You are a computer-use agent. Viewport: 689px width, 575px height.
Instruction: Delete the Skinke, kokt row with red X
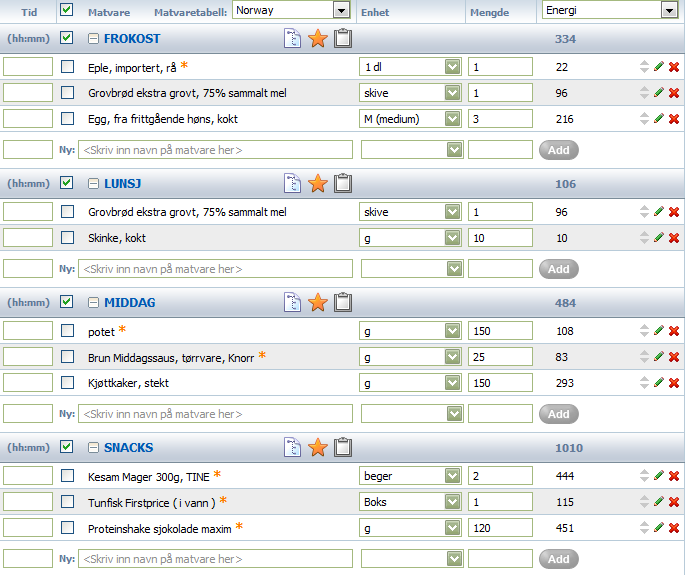click(x=674, y=238)
